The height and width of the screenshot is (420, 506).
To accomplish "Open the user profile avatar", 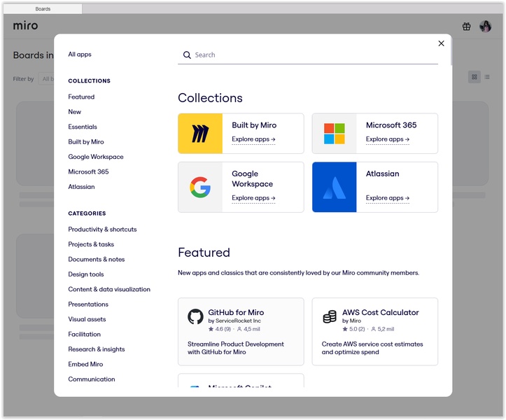I will 485,27.
